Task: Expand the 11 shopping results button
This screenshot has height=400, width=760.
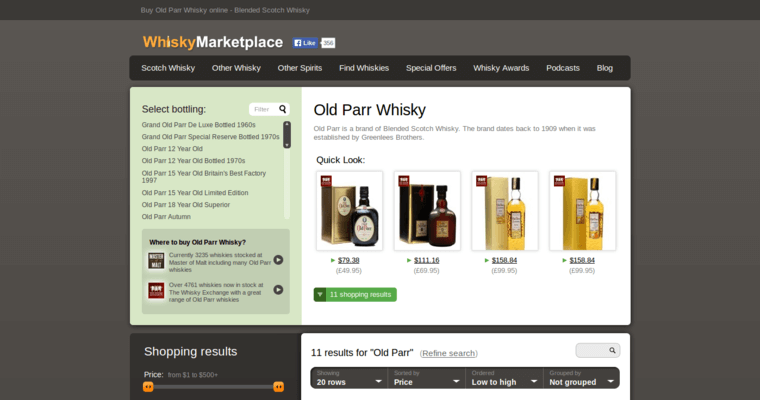Action: click(355, 295)
